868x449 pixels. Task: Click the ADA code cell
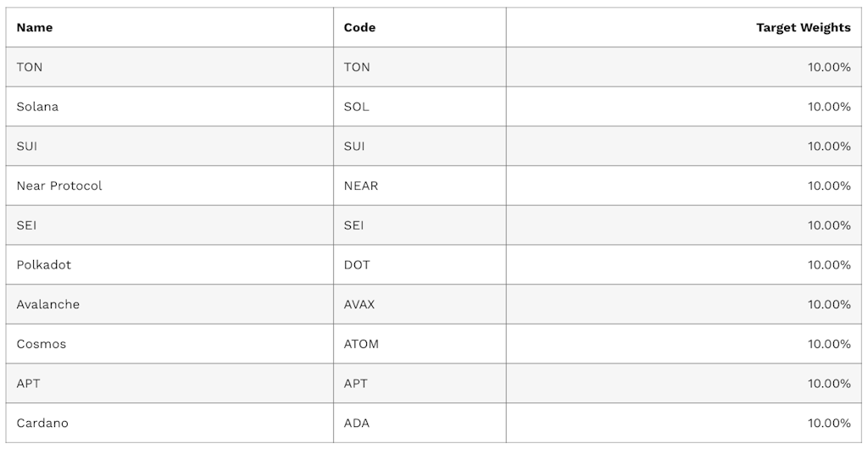[x=357, y=423]
